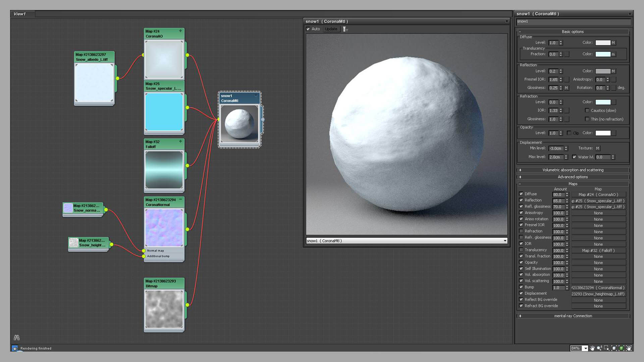Click the output socket of the Bitmap node

pos(187,305)
